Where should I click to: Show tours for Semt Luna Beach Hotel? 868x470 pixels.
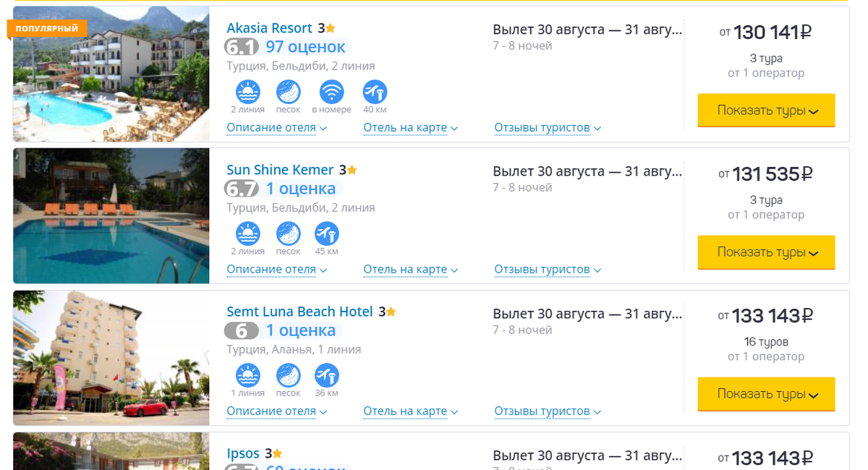(x=766, y=394)
